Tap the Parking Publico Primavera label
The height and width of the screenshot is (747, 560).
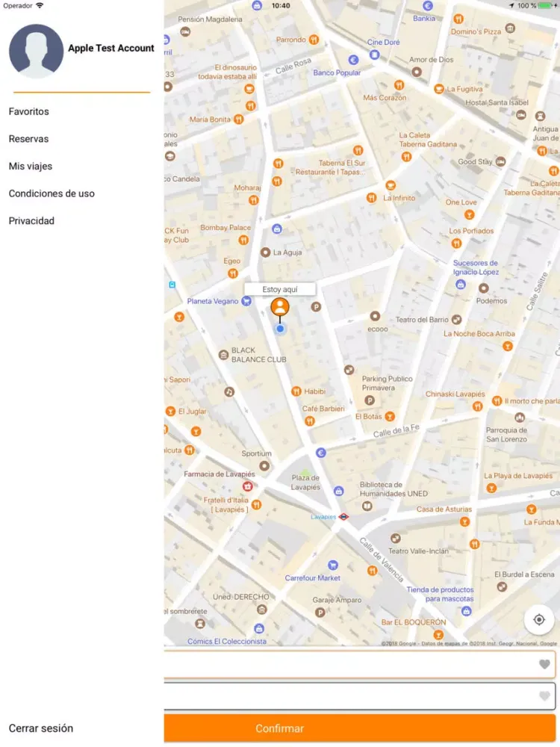coord(387,383)
